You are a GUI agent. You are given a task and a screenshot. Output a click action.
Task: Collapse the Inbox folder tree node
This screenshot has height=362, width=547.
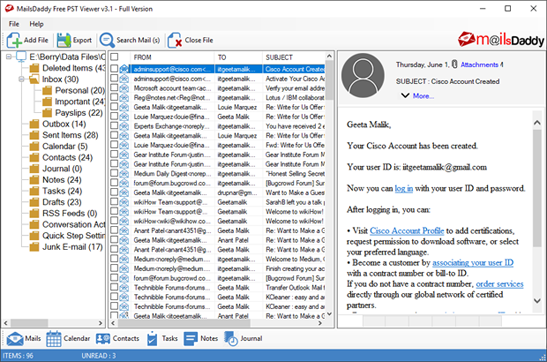click(x=22, y=79)
